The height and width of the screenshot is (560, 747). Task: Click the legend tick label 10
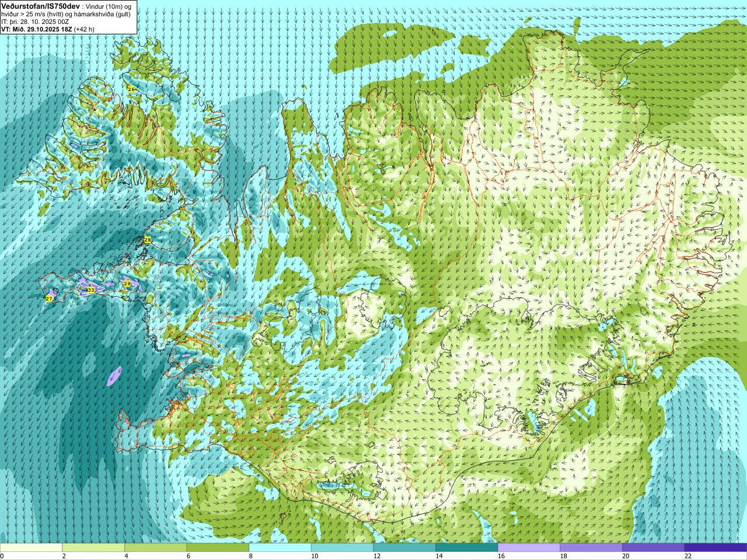tap(315, 556)
